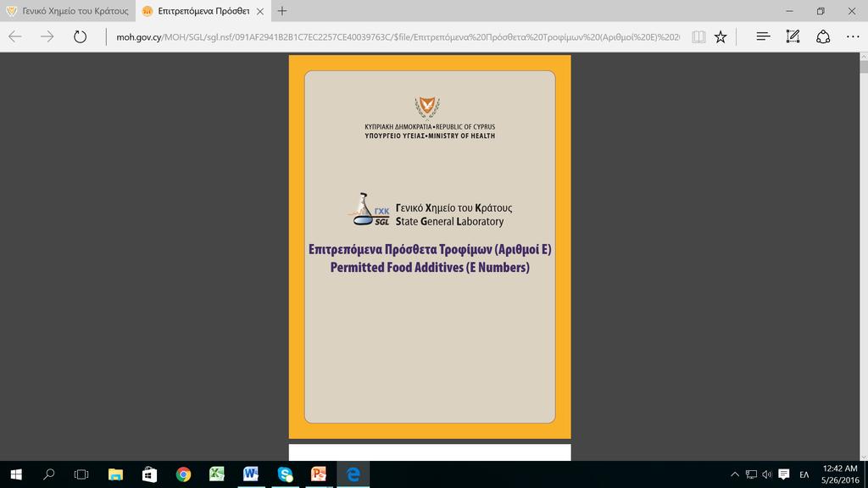Refresh the current page
Image resolution: width=868 pixels, height=488 pixels.
point(81,36)
